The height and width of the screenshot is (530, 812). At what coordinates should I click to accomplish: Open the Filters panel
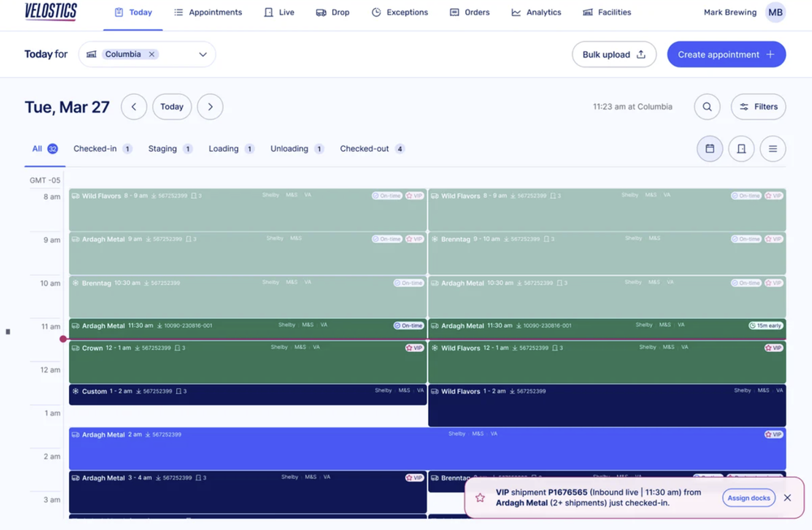(x=758, y=107)
